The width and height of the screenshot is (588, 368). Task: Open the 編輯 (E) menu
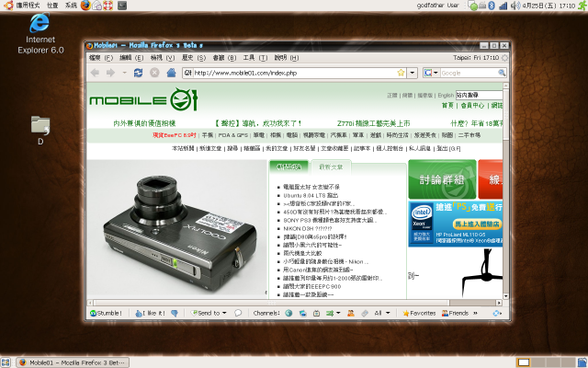tap(131, 57)
